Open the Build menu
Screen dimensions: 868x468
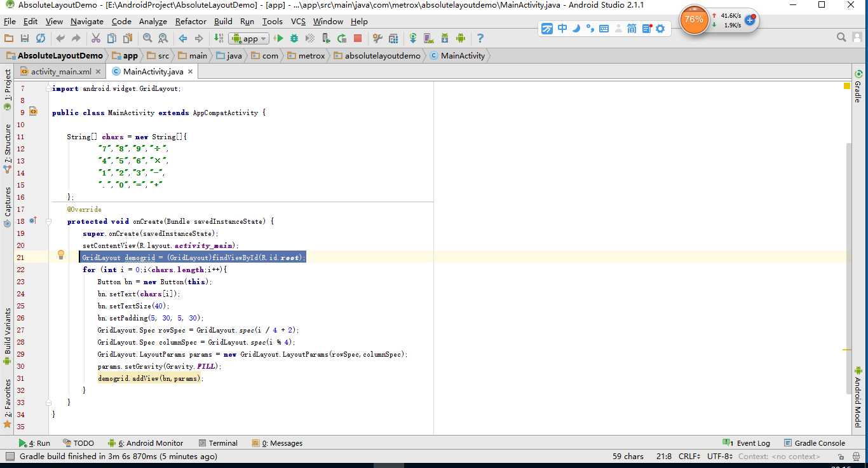tap(223, 21)
